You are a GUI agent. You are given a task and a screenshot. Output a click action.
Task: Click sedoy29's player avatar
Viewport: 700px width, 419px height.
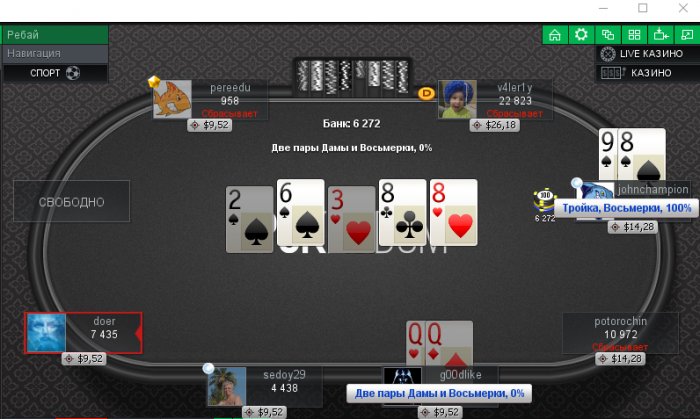pos(227,386)
